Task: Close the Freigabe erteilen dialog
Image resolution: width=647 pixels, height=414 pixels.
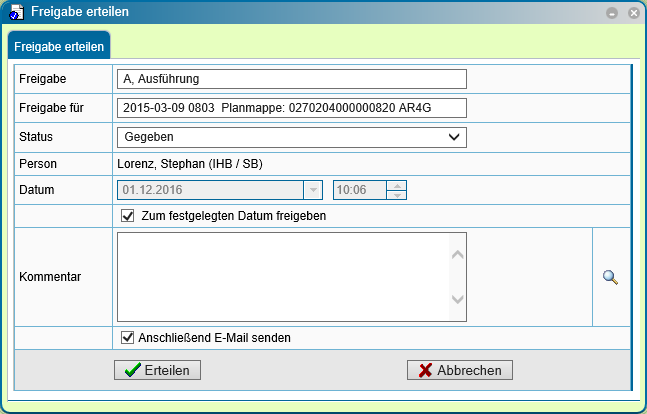Action: pyautogui.click(x=634, y=13)
